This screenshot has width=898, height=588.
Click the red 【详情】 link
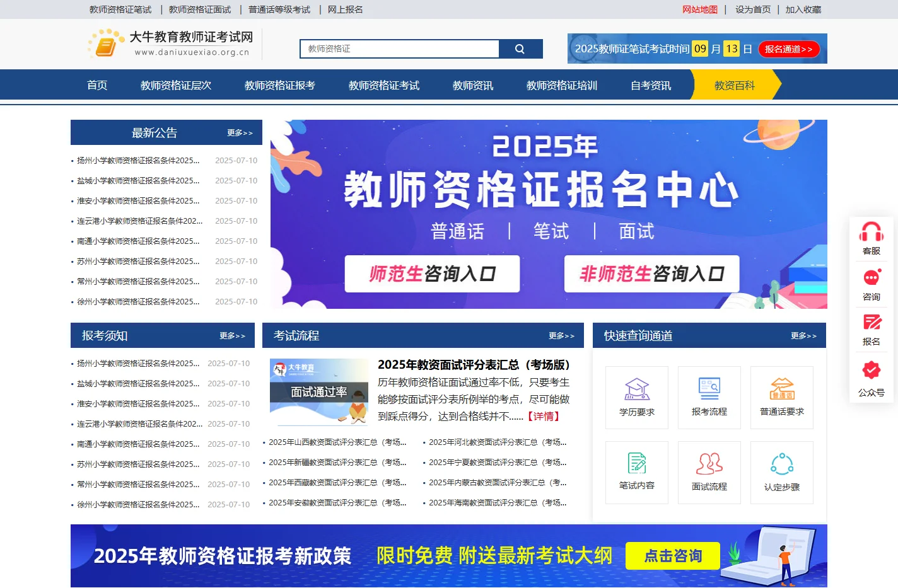(x=544, y=417)
